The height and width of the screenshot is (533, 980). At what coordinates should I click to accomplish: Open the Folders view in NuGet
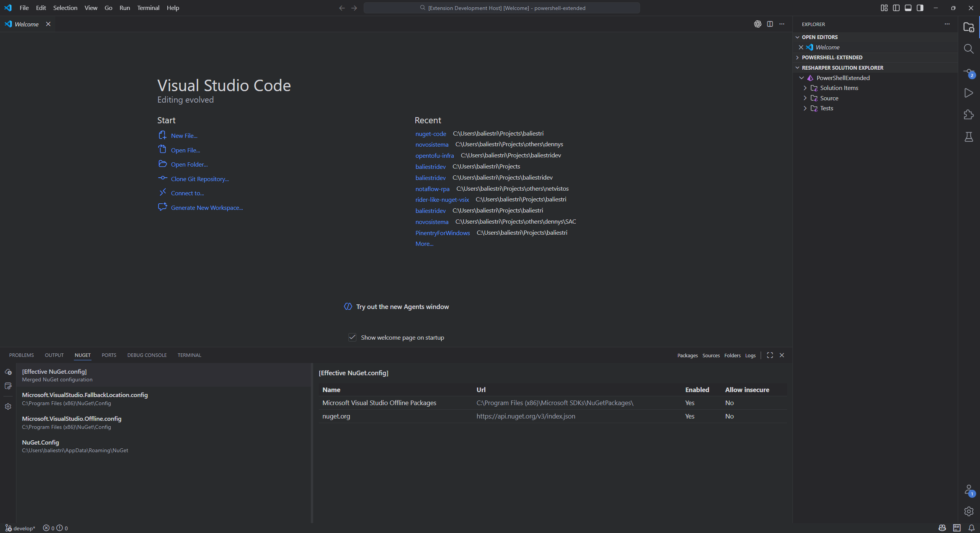pos(732,356)
